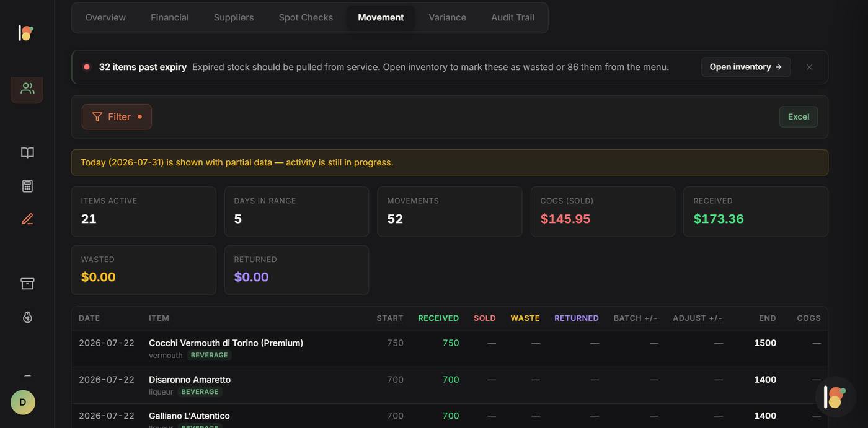Switch to the Financial tab
868x428 pixels.
point(170,18)
